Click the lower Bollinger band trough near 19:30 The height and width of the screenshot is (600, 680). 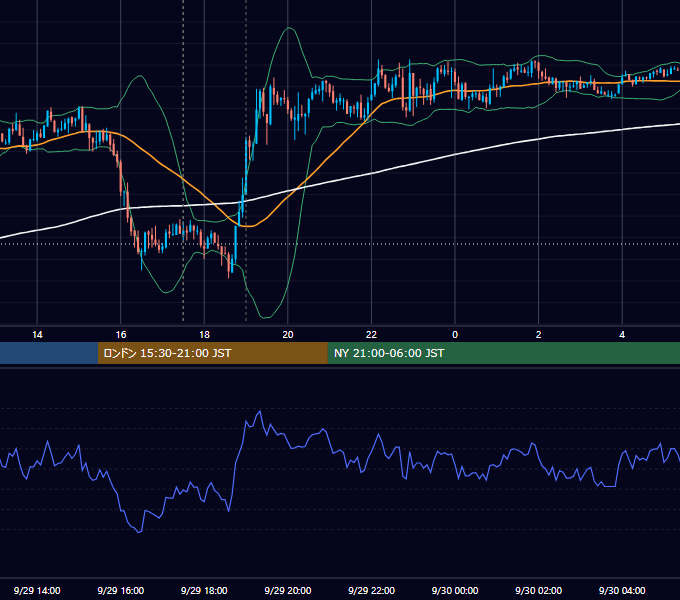266,317
